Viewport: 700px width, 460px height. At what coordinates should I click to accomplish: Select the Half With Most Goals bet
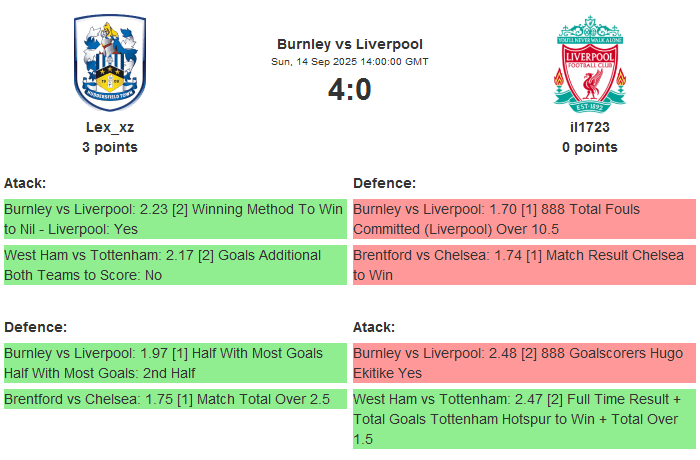(175, 363)
